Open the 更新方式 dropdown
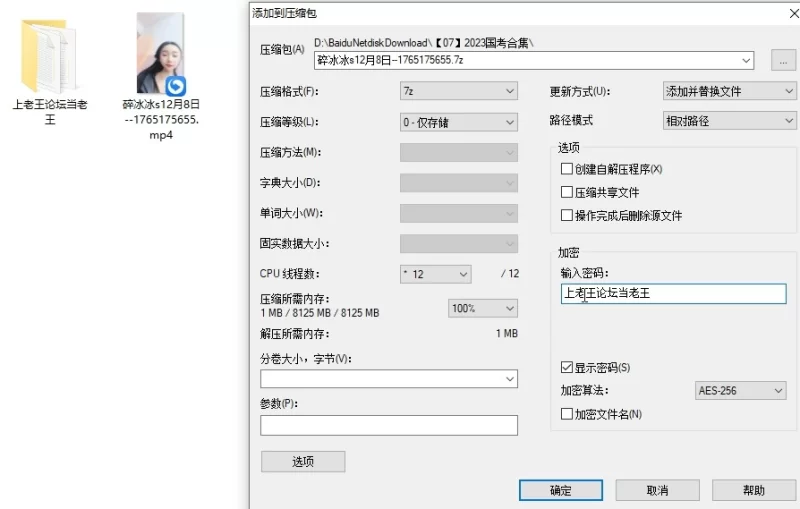 pos(730,91)
